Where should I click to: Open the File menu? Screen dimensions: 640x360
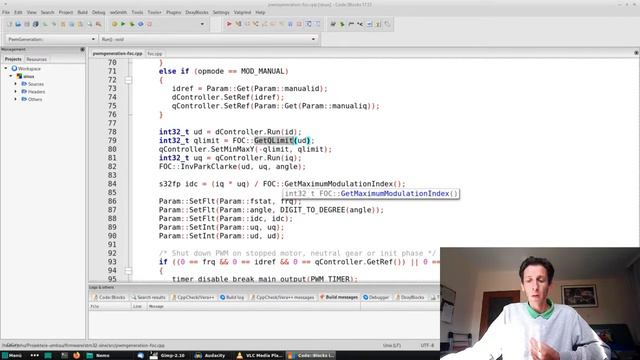point(6,13)
